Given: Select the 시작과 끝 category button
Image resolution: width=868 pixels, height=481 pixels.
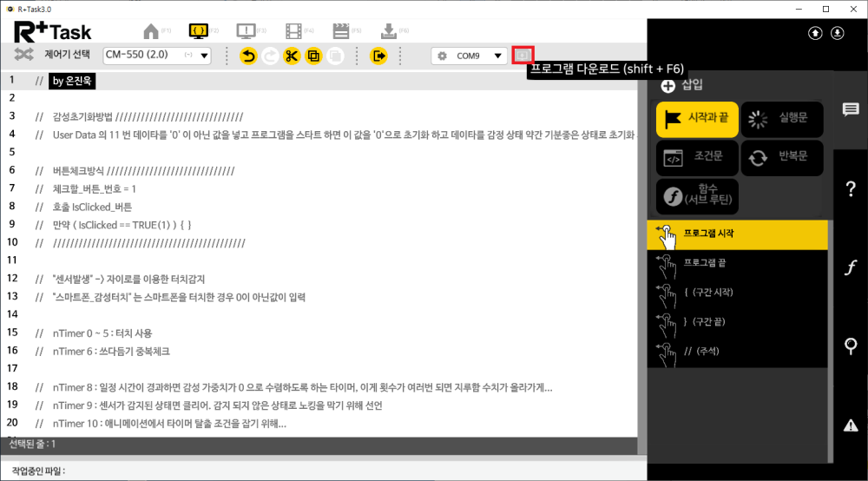Looking at the screenshot, I should click(698, 119).
